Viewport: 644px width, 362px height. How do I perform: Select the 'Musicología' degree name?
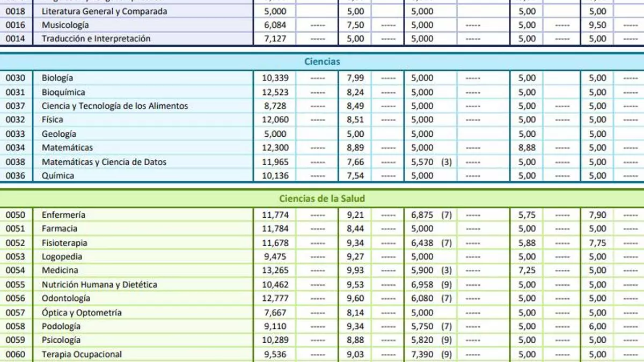(65, 25)
